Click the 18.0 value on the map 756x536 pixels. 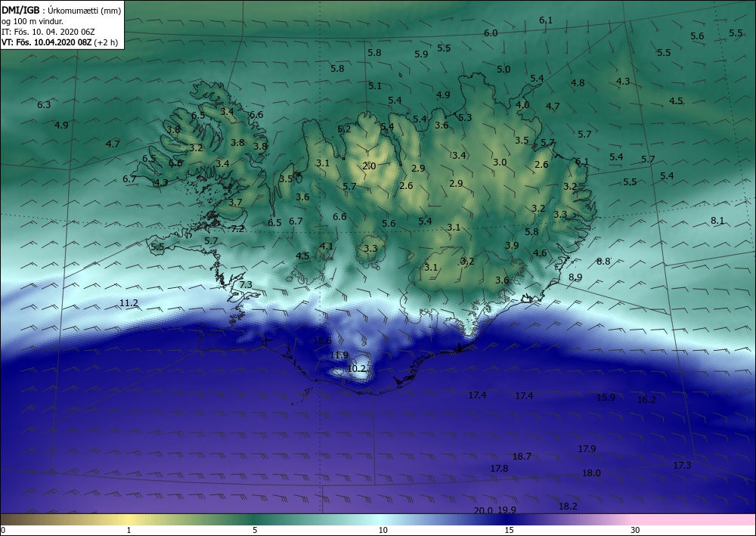point(591,473)
